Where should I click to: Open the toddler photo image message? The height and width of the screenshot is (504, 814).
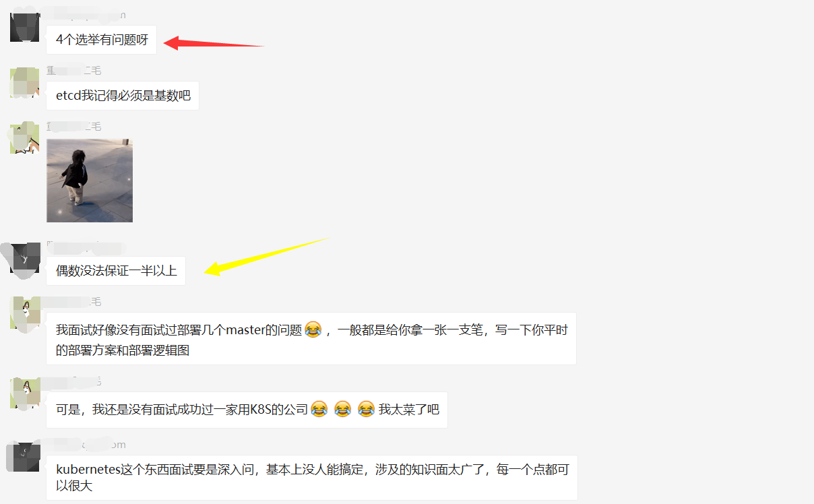pyautogui.click(x=90, y=181)
